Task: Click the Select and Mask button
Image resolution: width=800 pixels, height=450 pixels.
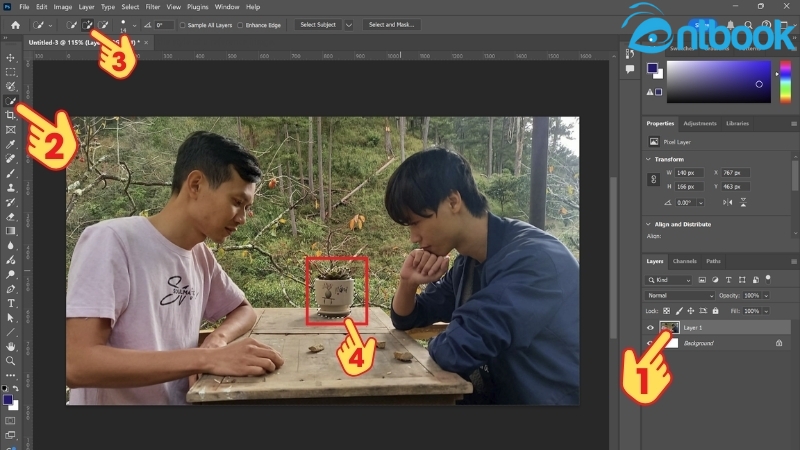Action: point(392,24)
